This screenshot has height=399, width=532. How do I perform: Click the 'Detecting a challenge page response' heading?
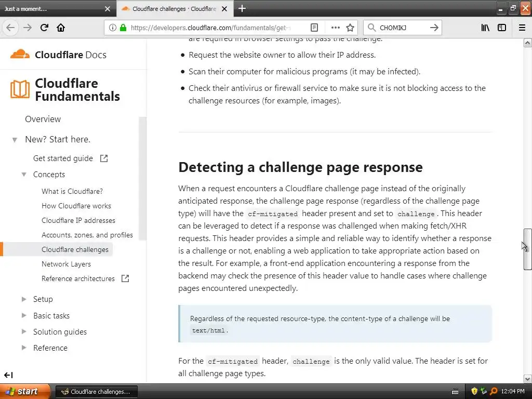pos(300,167)
